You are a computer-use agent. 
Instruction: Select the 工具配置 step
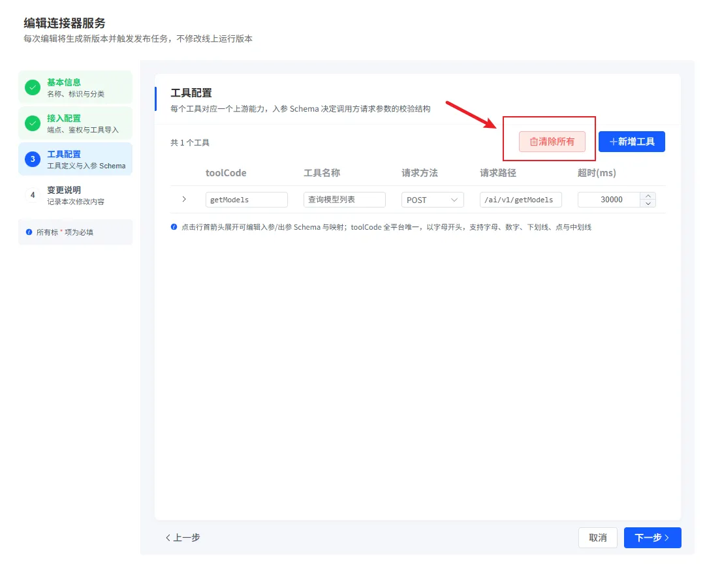point(76,159)
